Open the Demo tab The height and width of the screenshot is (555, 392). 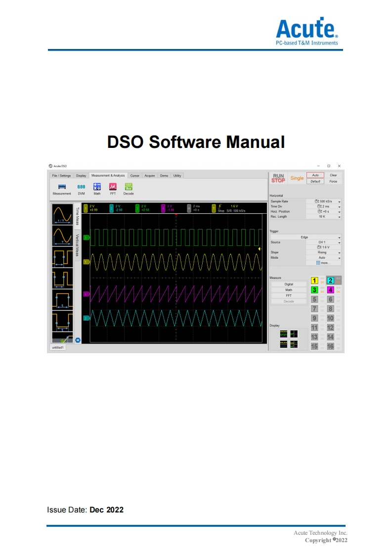pyautogui.click(x=164, y=176)
